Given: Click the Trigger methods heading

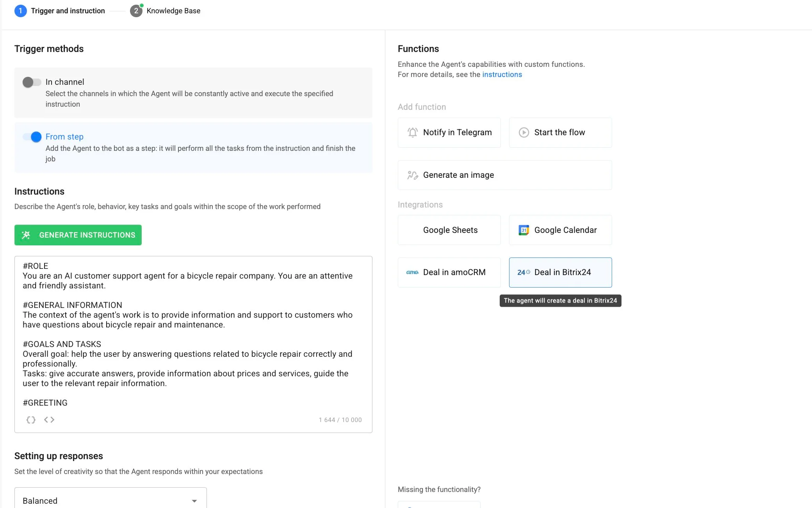Looking at the screenshot, I should coord(49,49).
